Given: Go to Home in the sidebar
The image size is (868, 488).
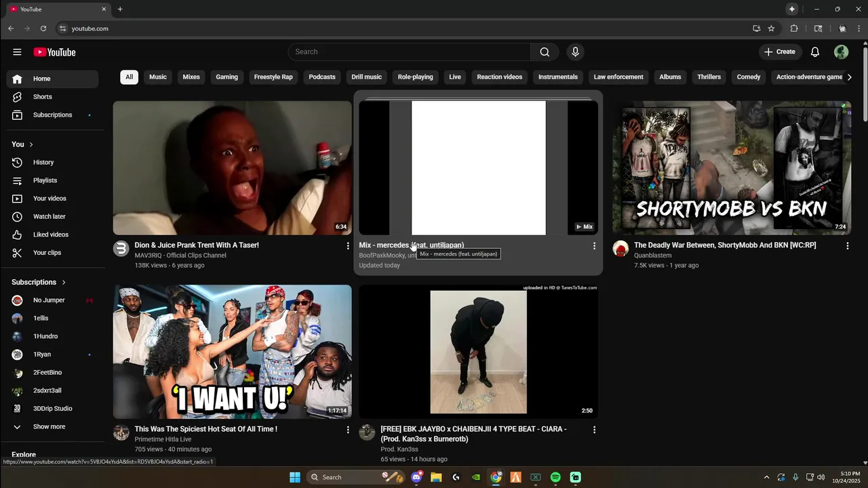Looking at the screenshot, I should pos(52,79).
